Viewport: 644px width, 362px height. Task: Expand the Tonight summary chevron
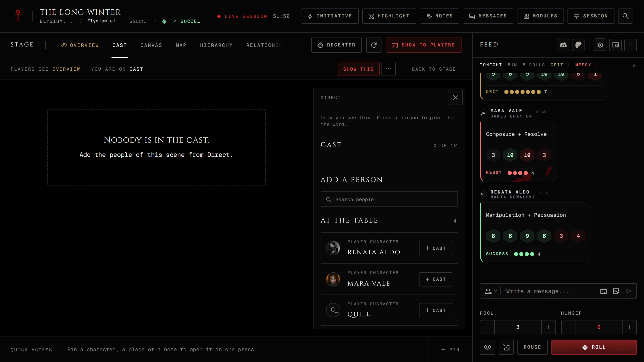pos(634,65)
